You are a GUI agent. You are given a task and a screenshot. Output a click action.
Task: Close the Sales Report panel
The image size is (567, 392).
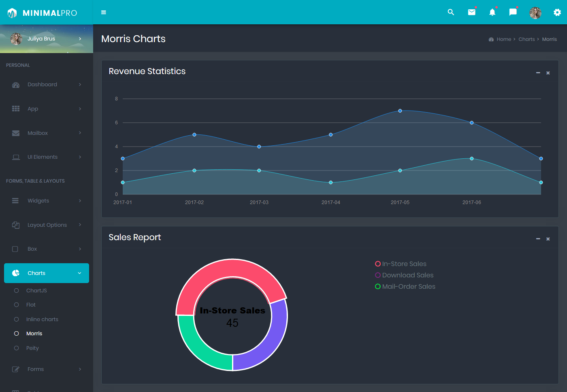548,239
